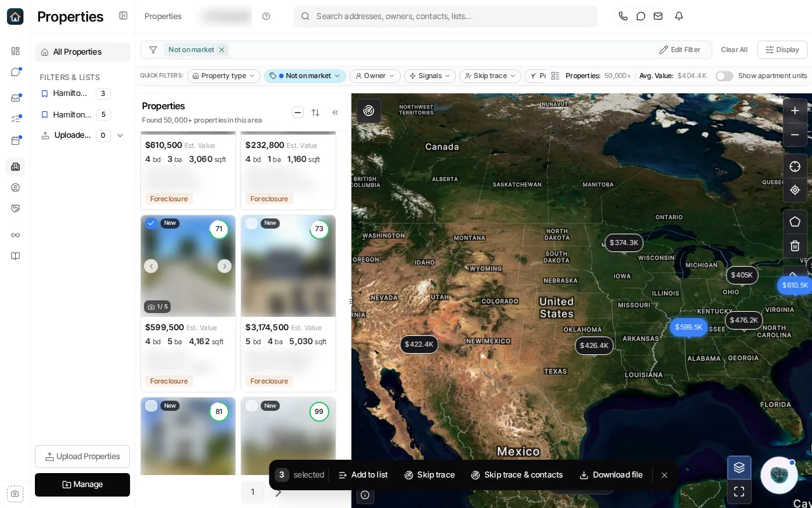Delete drawn shape with trash icon
The width and height of the screenshot is (812, 508).
(795, 246)
